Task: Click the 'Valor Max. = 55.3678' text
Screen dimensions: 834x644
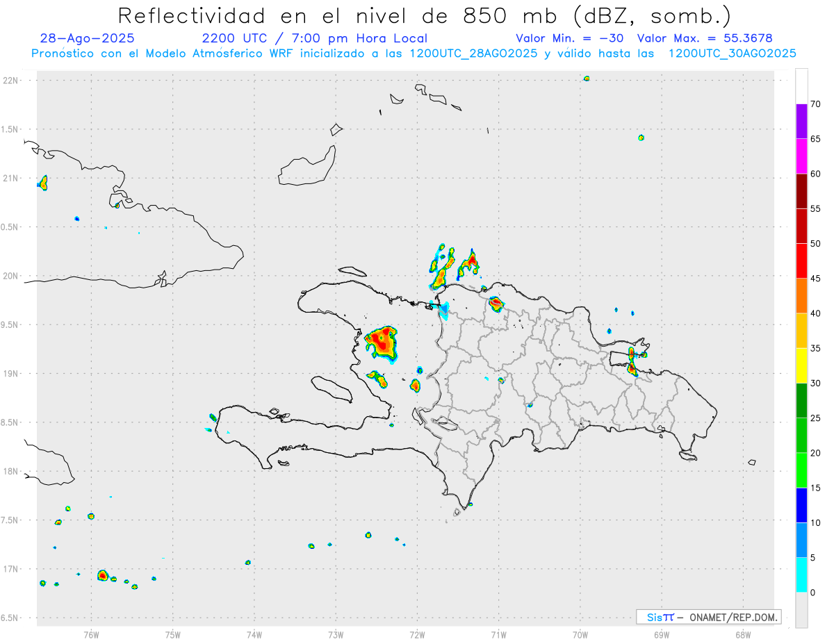Action: tap(705, 38)
